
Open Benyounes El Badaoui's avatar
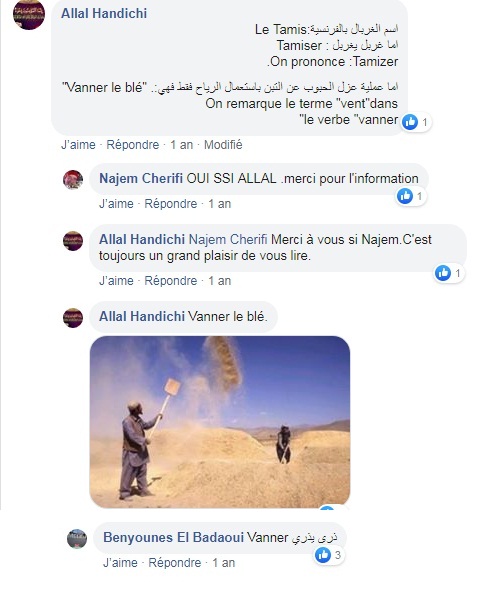[77, 539]
